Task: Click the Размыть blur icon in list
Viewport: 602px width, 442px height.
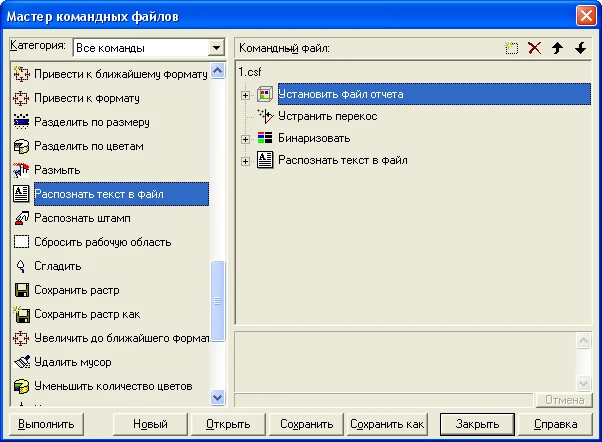Action: [20, 170]
